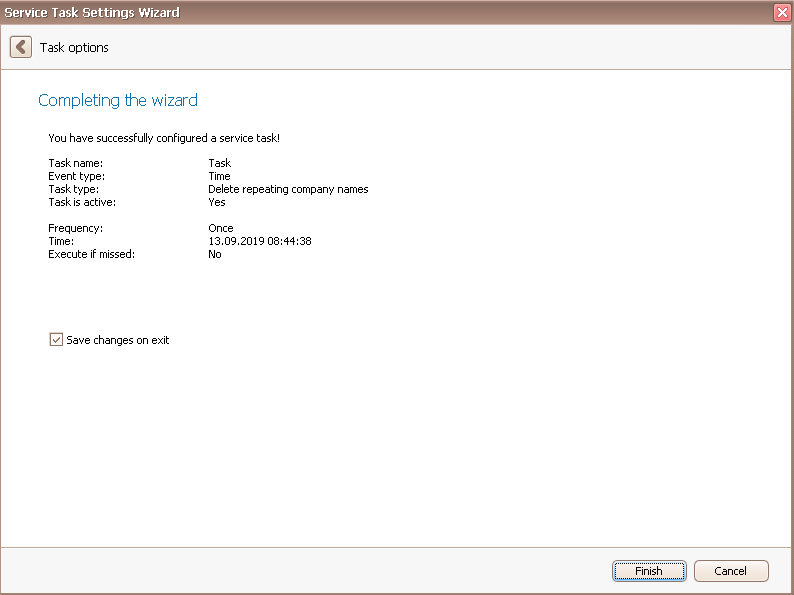Click the Service Task Settings Wizard title
794x595 pixels.
[x=92, y=12]
